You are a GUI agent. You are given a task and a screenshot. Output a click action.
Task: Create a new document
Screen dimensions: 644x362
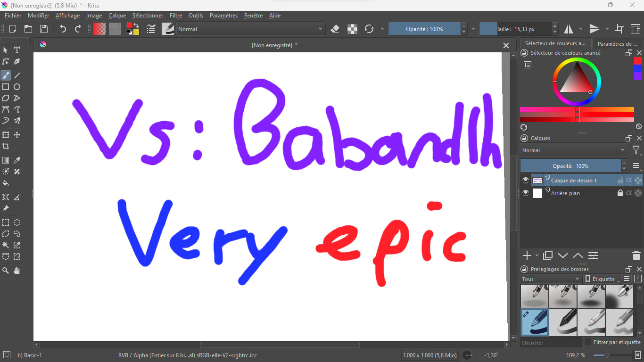tap(13, 29)
